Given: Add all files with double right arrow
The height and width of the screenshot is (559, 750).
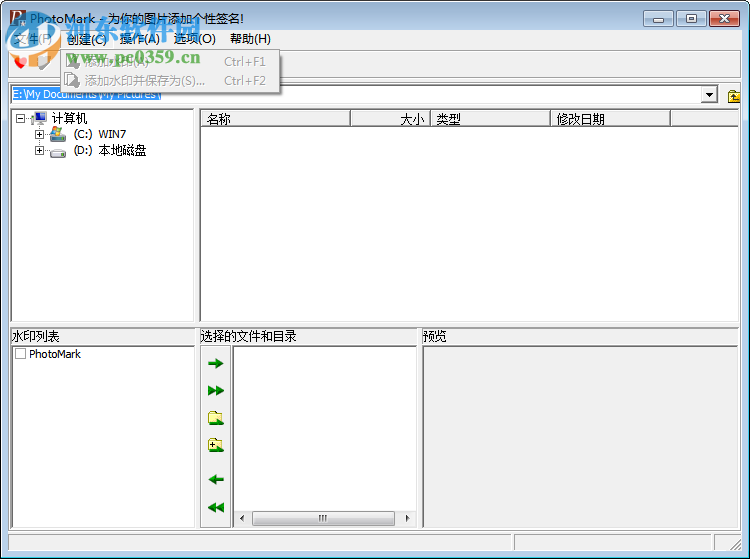Looking at the screenshot, I should tap(216, 391).
